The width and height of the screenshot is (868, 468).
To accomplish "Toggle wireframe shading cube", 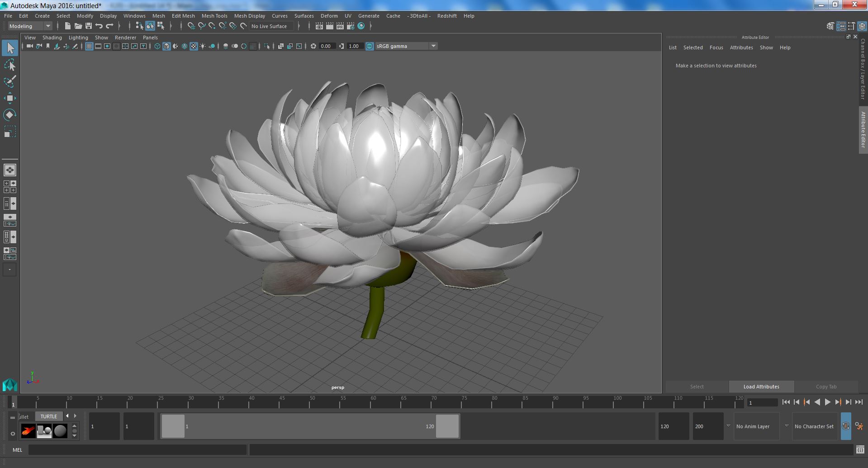I will tap(157, 46).
